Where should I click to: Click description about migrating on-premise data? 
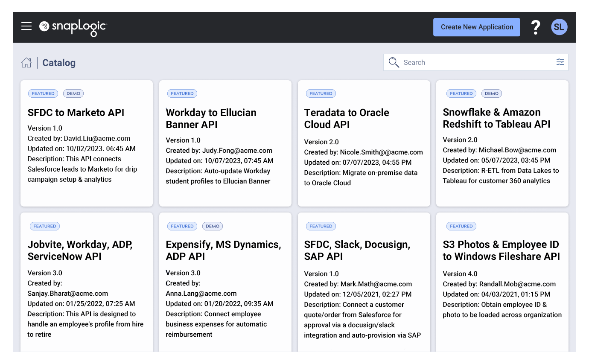(361, 178)
